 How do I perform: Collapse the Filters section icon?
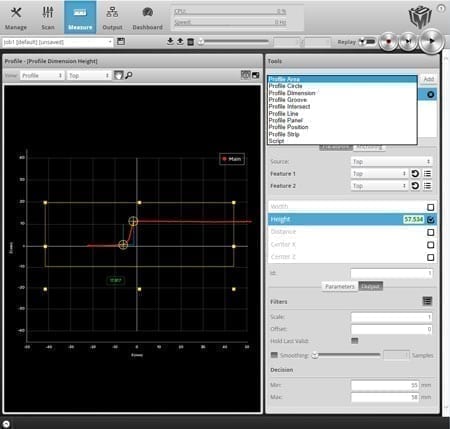click(x=427, y=301)
